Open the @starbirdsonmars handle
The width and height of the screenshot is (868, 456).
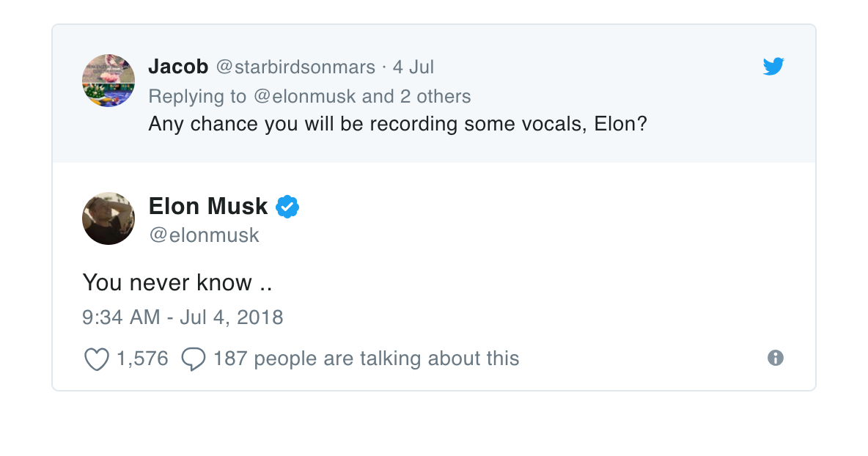(295, 67)
